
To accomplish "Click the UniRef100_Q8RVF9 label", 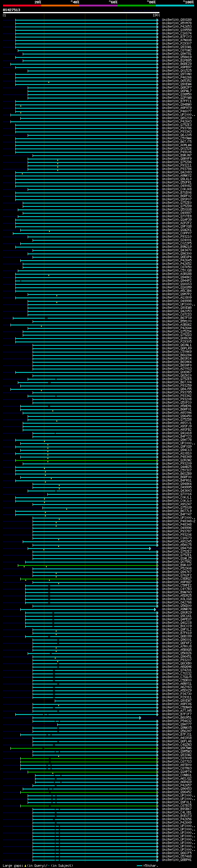I will [x=177, y=159].
